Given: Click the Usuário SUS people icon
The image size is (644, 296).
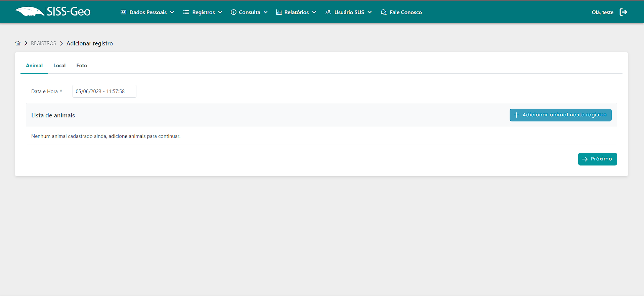Looking at the screenshot, I should click(328, 12).
